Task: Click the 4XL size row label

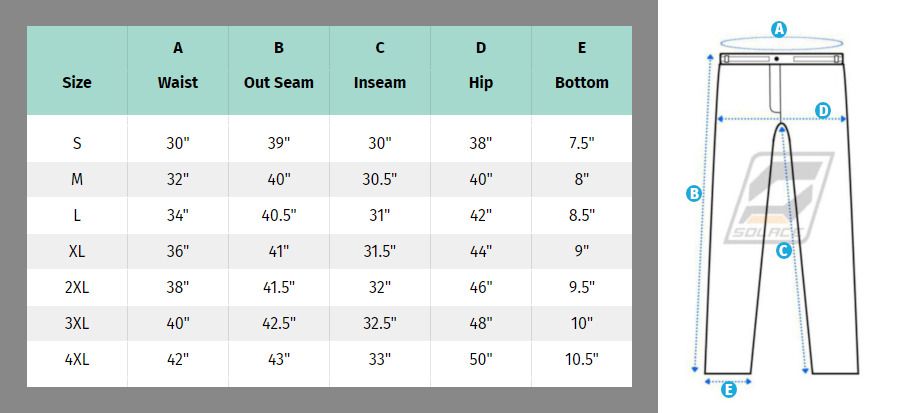Action: click(x=77, y=360)
